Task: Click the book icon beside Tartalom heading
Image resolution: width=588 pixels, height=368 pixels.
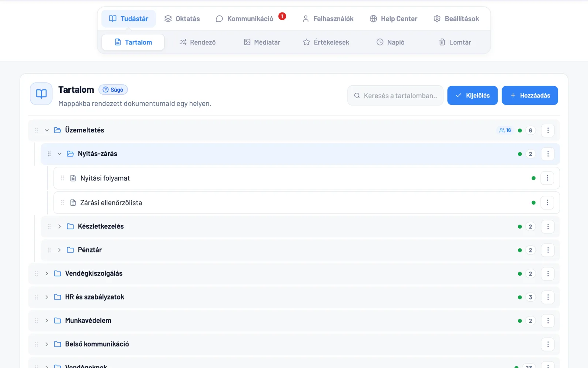Action: (41, 94)
